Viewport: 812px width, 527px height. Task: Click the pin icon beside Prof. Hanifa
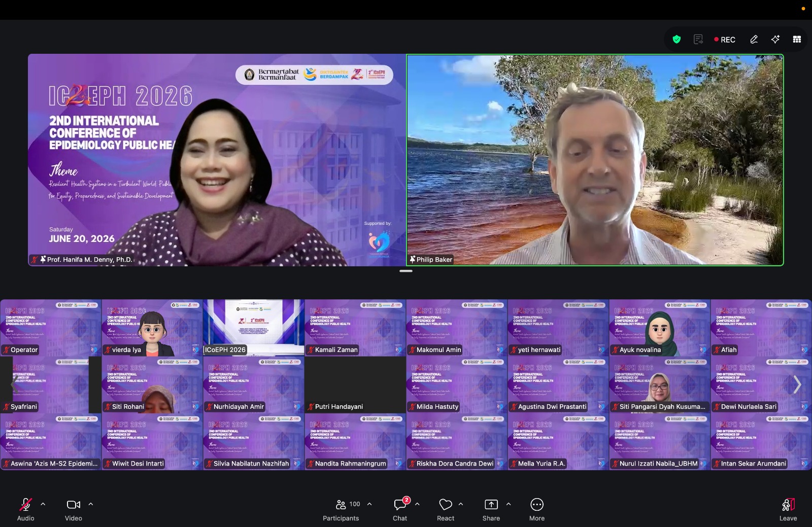(43, 259)
